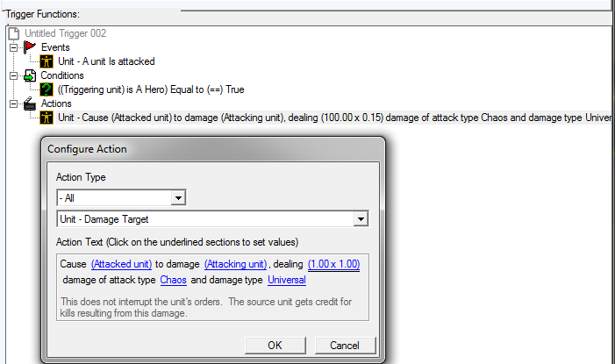The image size is (615, 364).
Task: Open the 'Unit - Damage Target' dropdown
Action: (361, 219)
